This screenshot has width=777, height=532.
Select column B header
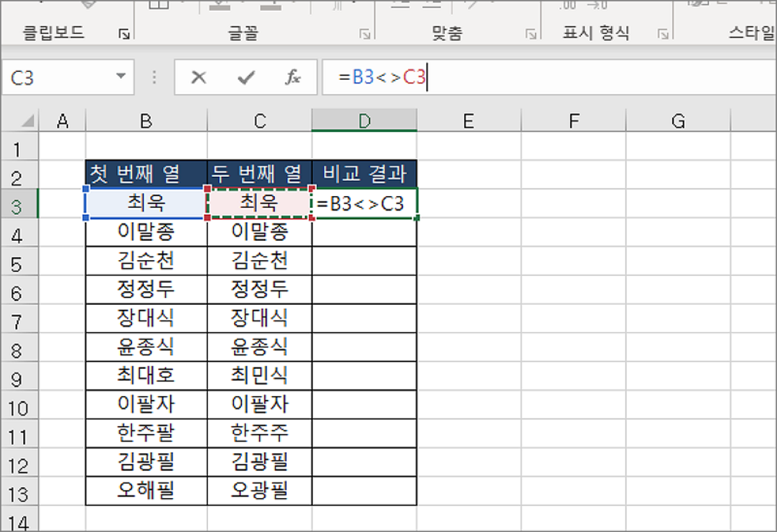tap(146, 121)
